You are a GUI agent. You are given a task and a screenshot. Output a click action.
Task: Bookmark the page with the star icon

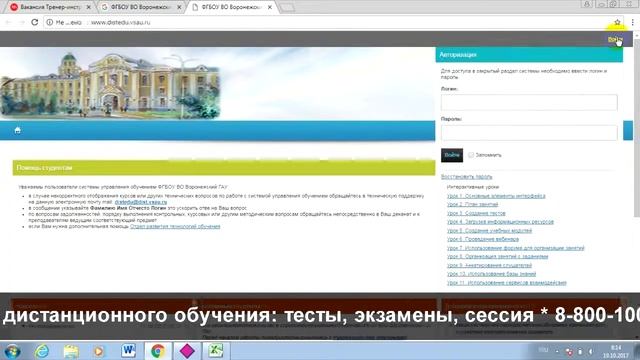click(618, 22)
